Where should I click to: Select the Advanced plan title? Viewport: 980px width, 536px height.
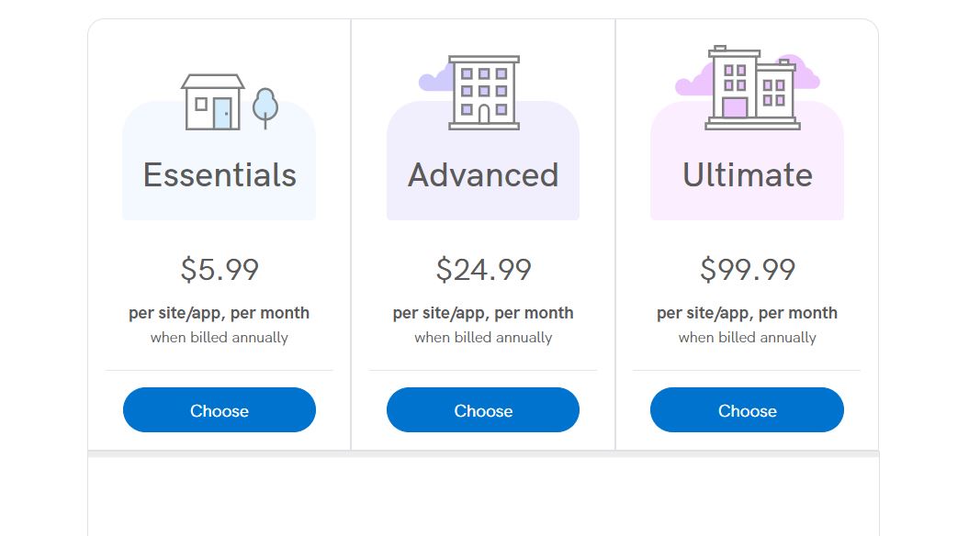[482, 175]
